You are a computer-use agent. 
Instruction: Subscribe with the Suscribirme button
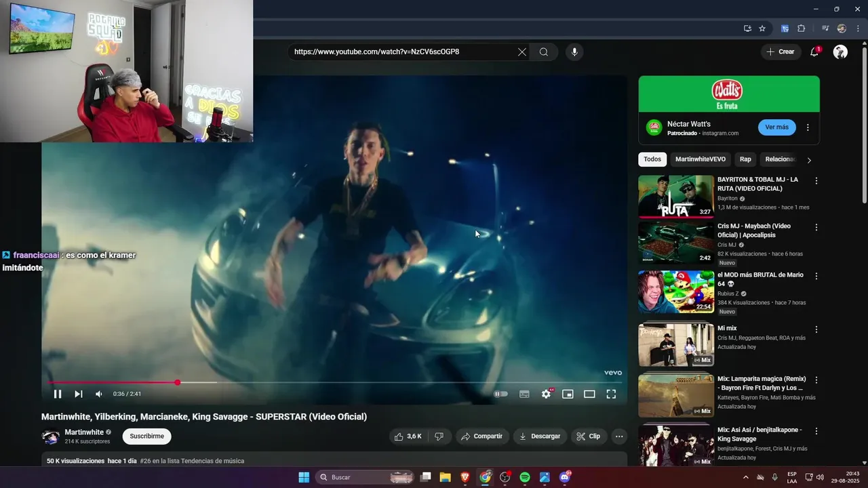click(x=146, y=436)
